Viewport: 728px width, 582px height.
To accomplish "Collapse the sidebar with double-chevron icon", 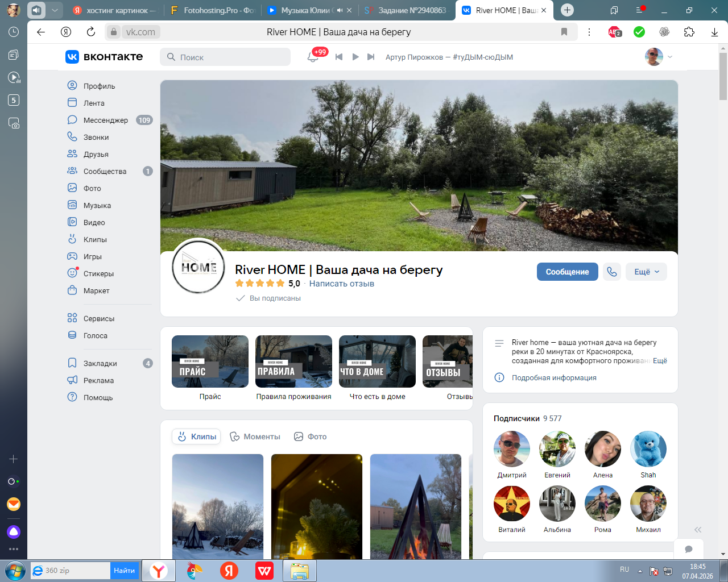I will coord(698,529).
